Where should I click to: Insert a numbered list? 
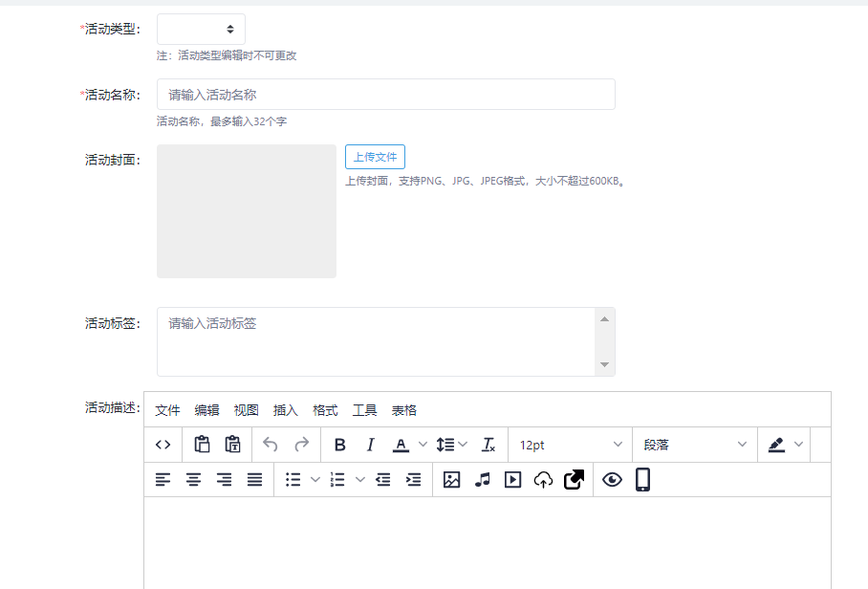337,479
